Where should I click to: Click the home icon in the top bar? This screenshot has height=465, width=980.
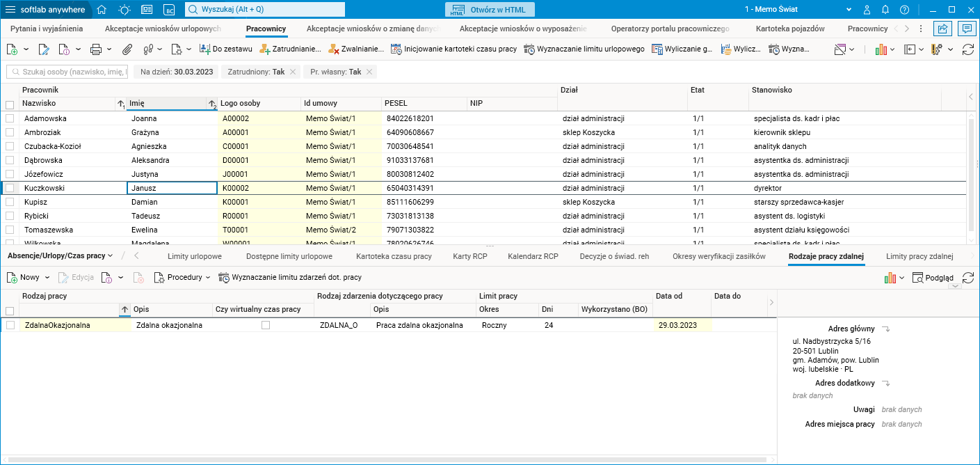102,10
